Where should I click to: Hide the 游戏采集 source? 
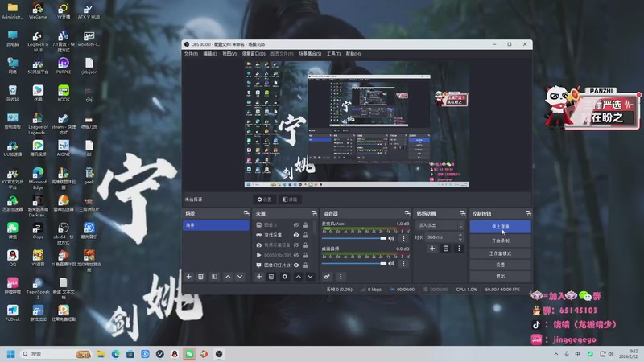coord(296,235)
